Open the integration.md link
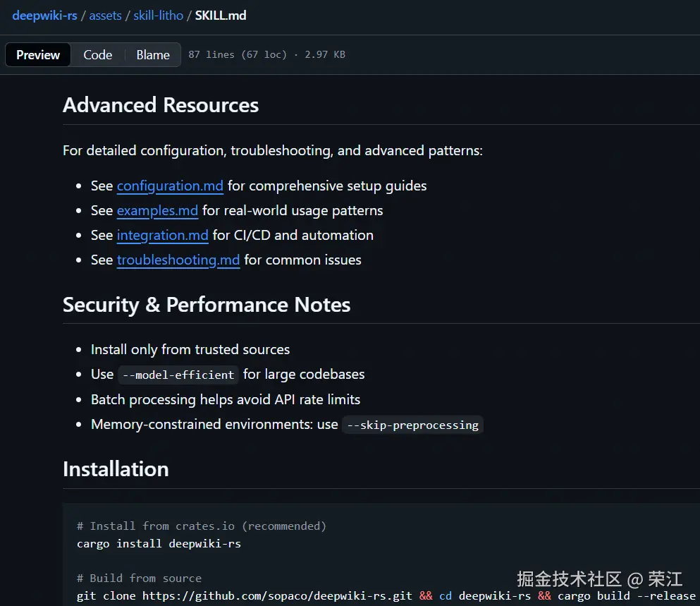This screenshot has height=606, width=700. click(162, 236)
